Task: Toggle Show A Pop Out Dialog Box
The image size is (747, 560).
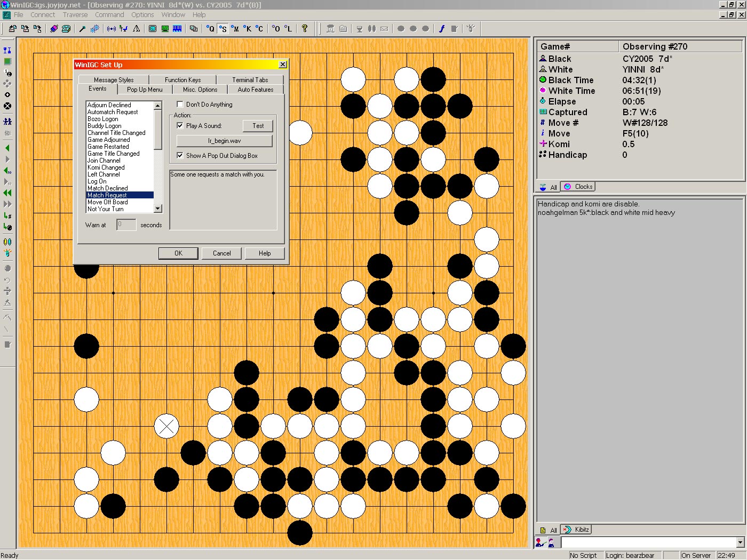Action: (x=180, y=155)
